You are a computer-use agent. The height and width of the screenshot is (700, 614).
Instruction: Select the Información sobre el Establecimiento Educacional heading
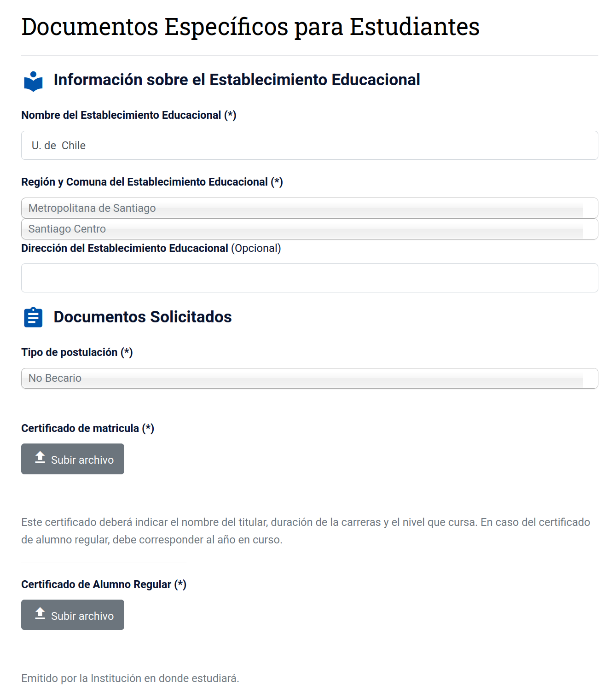(x=237, y=80)
